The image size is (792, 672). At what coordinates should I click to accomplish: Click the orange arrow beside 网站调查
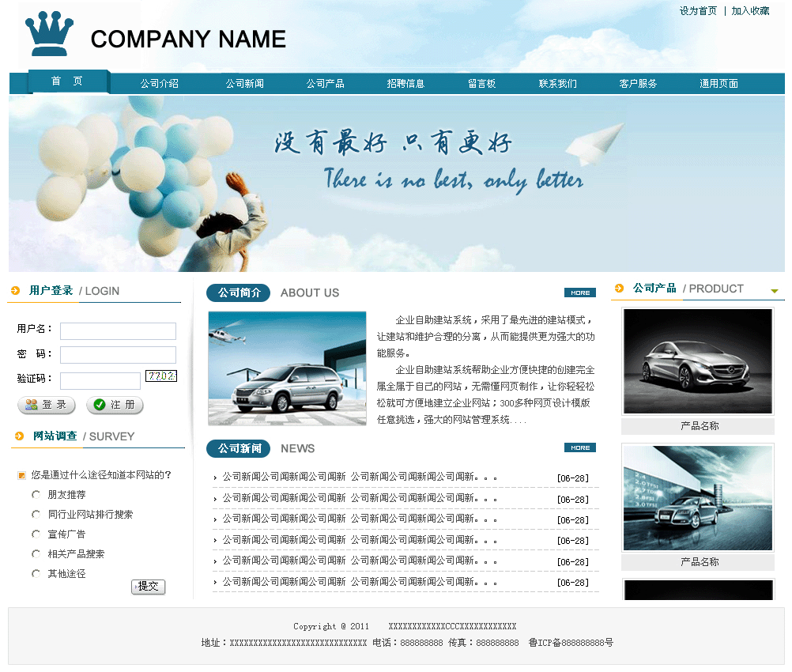click(19, 436)
